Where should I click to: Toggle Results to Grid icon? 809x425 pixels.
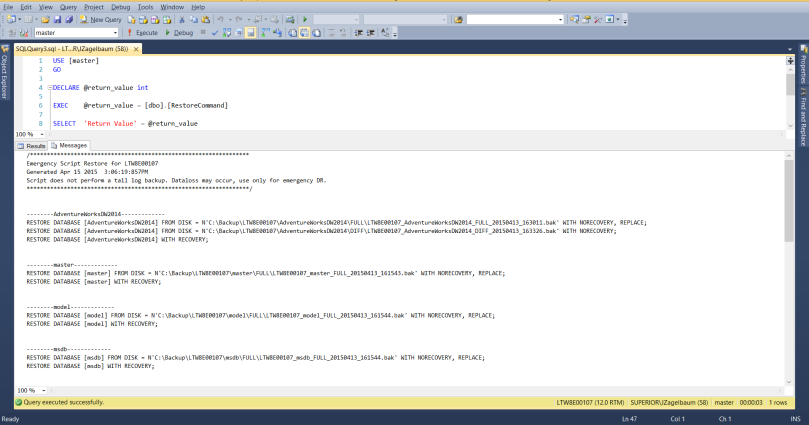(304, 32)
